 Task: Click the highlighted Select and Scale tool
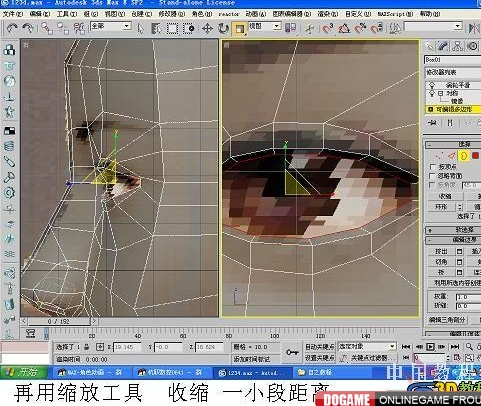(x=240, y=29)
